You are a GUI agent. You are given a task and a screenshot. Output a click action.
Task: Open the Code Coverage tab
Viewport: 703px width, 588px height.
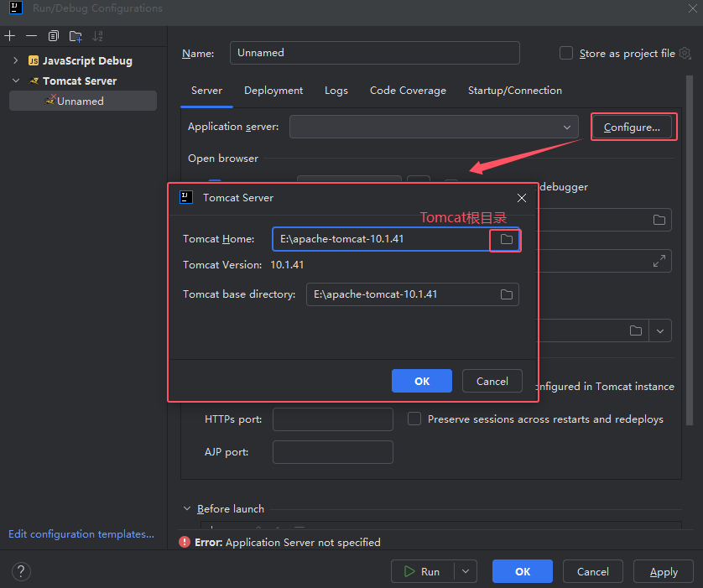coord(408,91)
